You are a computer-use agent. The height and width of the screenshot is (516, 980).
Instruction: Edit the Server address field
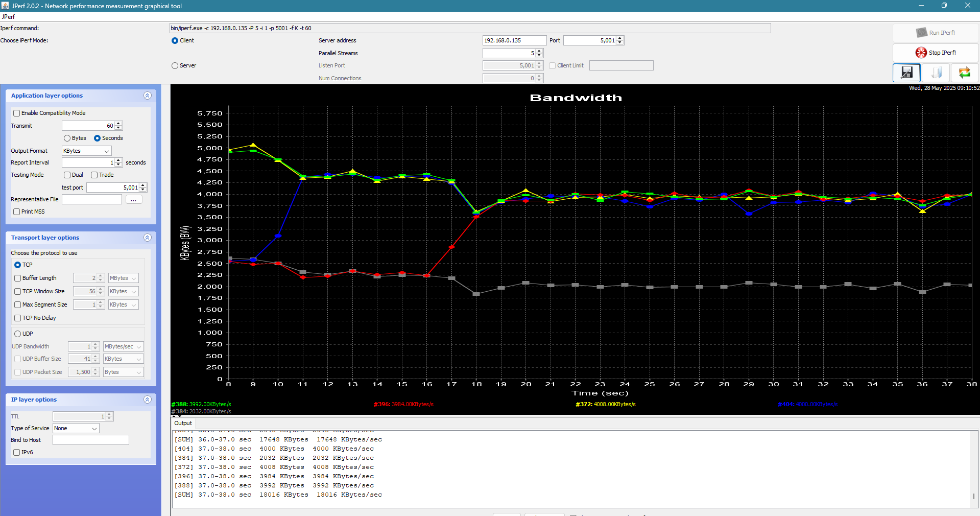coord(514,40)
